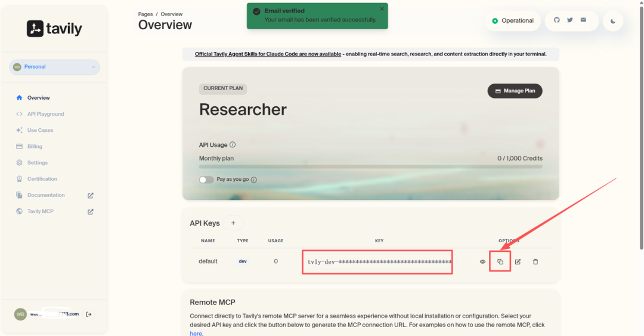Switch to dark mode via moon icon

613,21
